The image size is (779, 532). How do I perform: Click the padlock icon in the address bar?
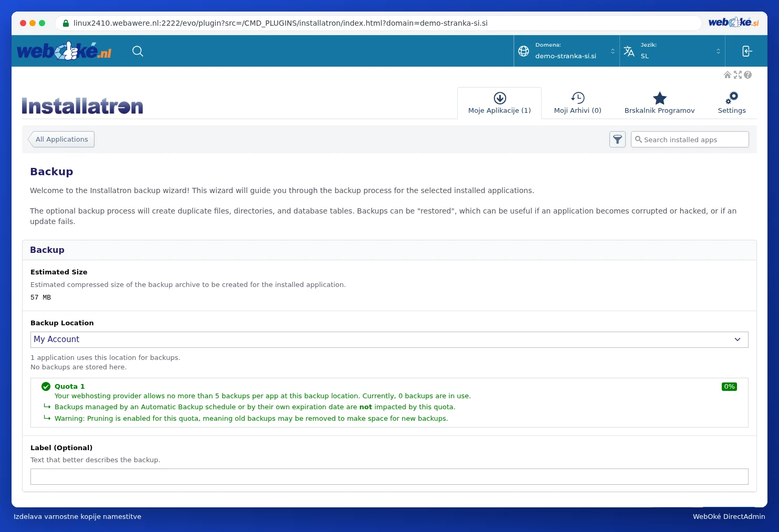pos(66,23)
